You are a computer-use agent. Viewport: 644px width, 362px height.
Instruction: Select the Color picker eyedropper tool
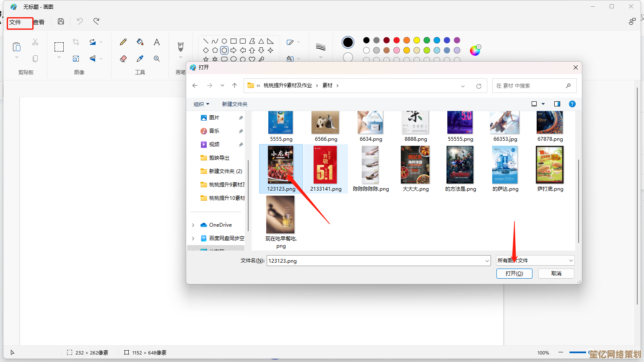coord(140,59)
